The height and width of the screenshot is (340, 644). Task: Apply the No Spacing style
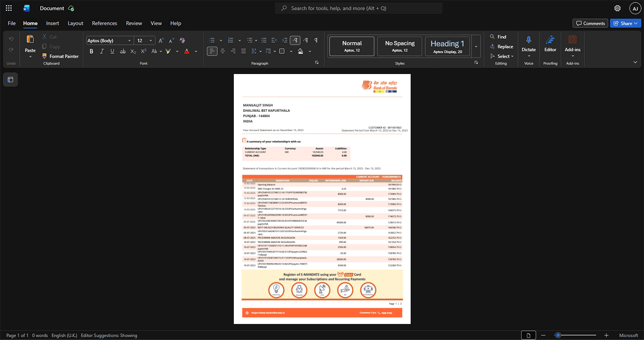(400, 46)
